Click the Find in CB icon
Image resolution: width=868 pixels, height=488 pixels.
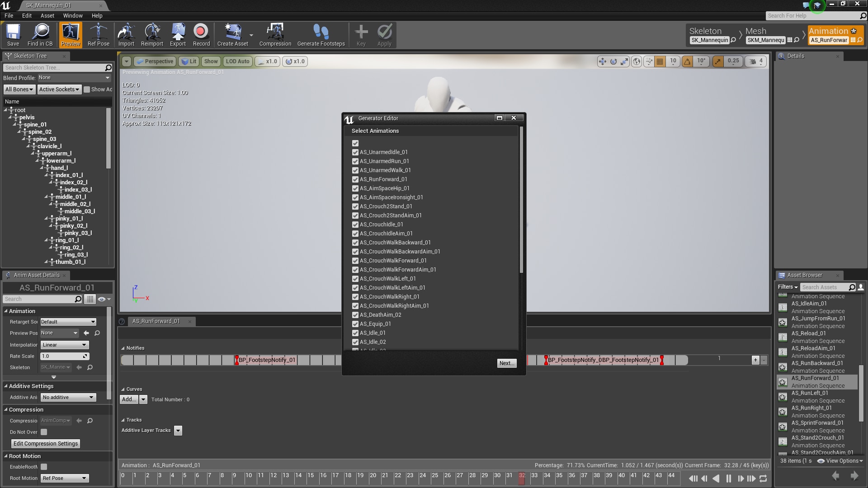[x=40, y=35]
